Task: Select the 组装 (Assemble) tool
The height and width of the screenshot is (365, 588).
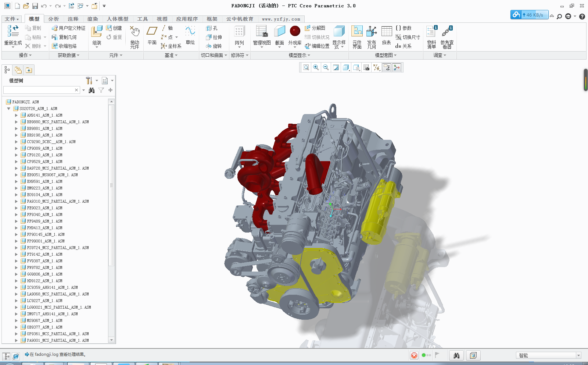Action: pos(96,35)
